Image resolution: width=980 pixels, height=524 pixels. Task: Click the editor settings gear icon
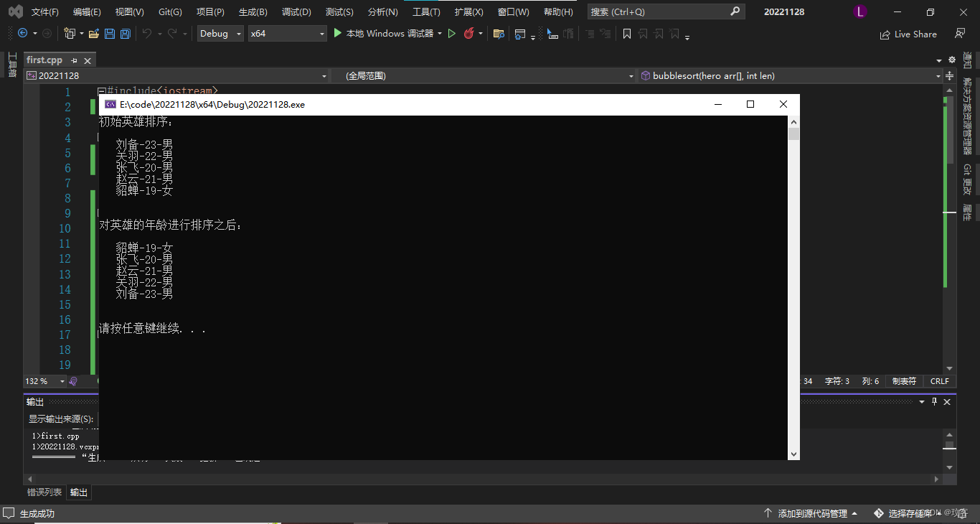[952, 60]
